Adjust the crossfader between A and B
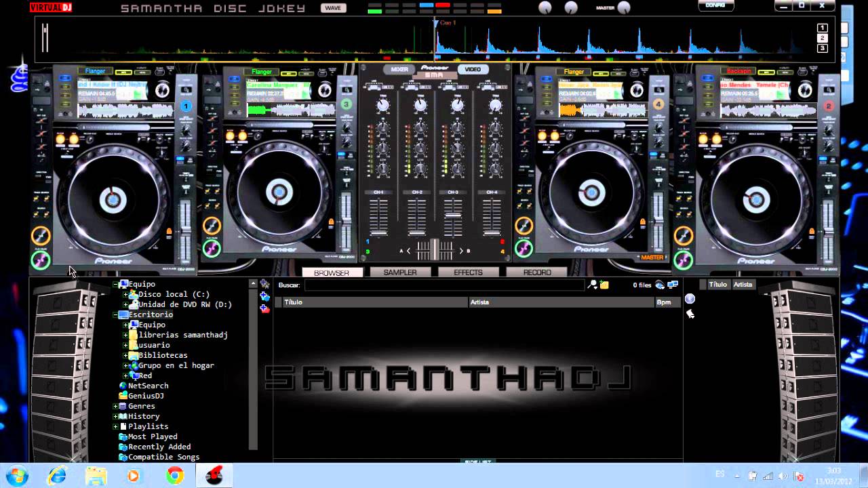Screen dimensions: 868x488 [435, 251]
